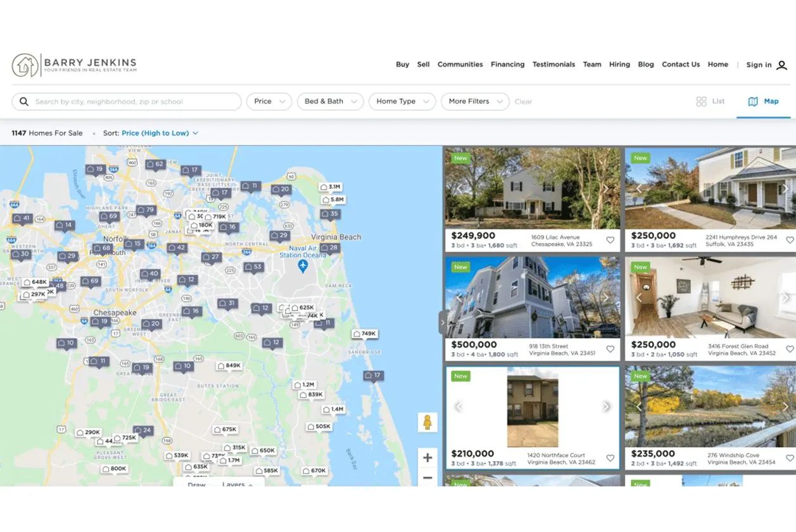Open the Financing menu item
This screenshot has height=532, width=796.
point(507,65)
